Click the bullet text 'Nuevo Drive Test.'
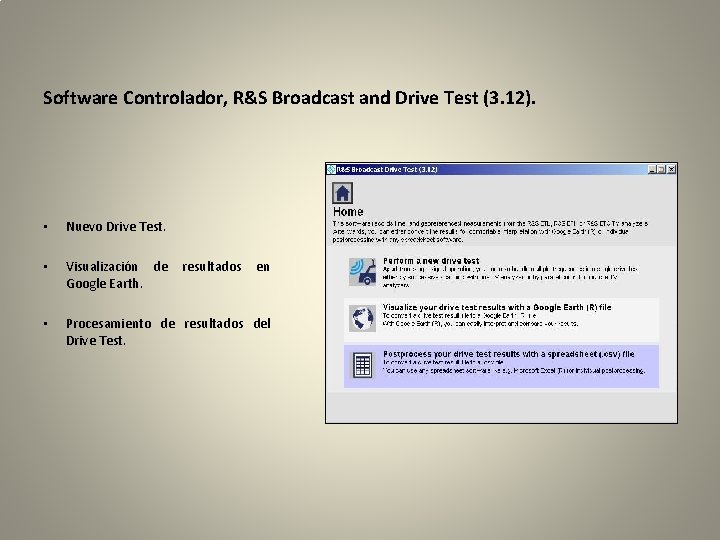Image resolution: width=720 pixels, height=540 pixels. pos(116,226)
